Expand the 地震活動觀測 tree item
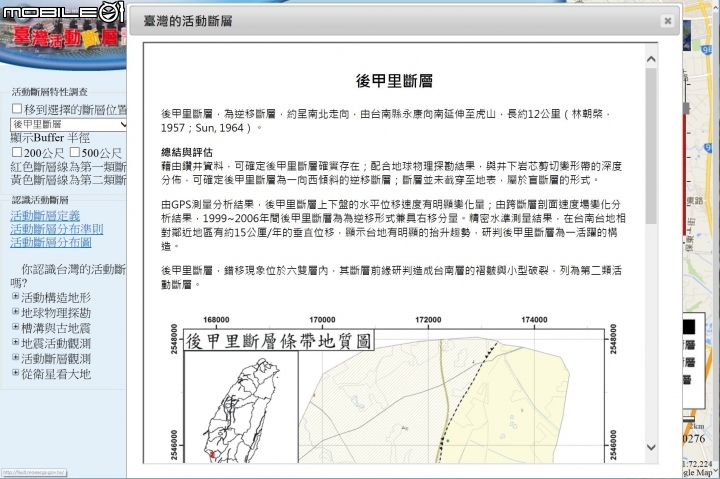720x479 pixels. [15, 342]
